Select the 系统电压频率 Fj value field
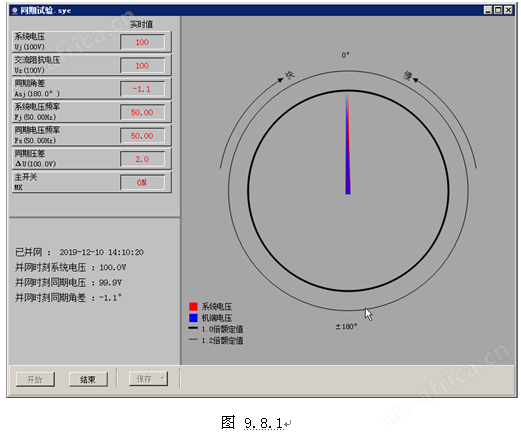This screenshot has width=521, height=435. (142, 112)
